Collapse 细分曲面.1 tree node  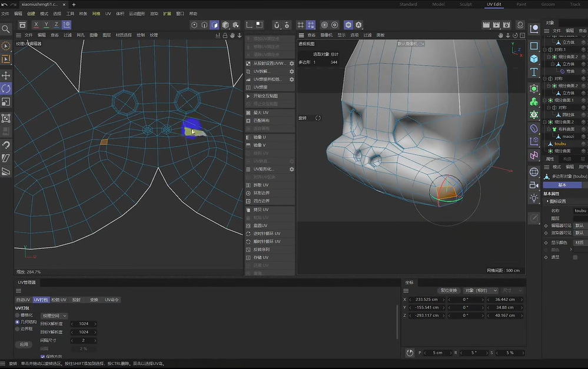click(x=545, y=100)
